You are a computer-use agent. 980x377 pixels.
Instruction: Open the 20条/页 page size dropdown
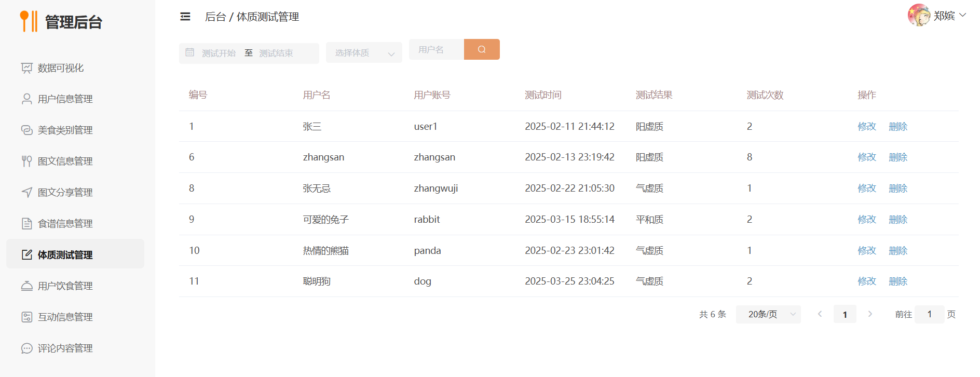click(x=768, y=314)
